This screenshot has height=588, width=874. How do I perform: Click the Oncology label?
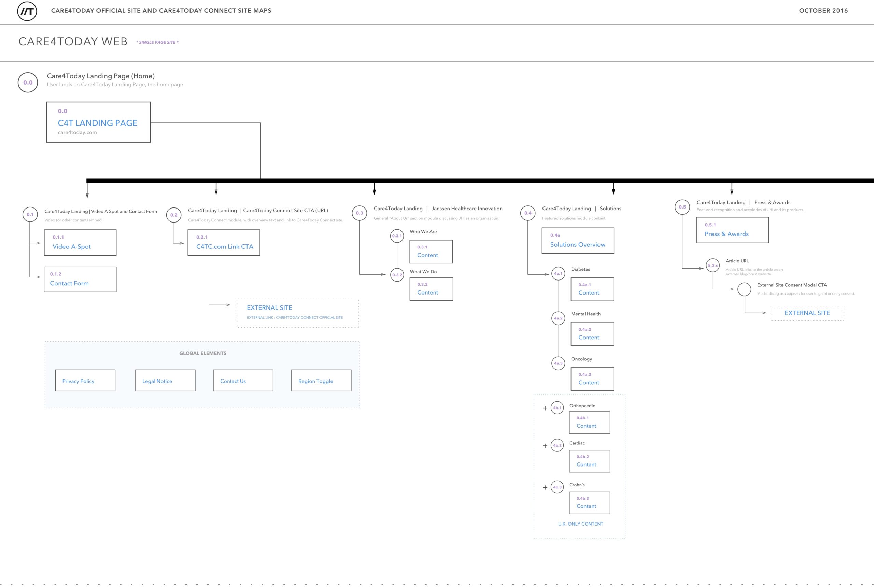[x=581, y=359]
